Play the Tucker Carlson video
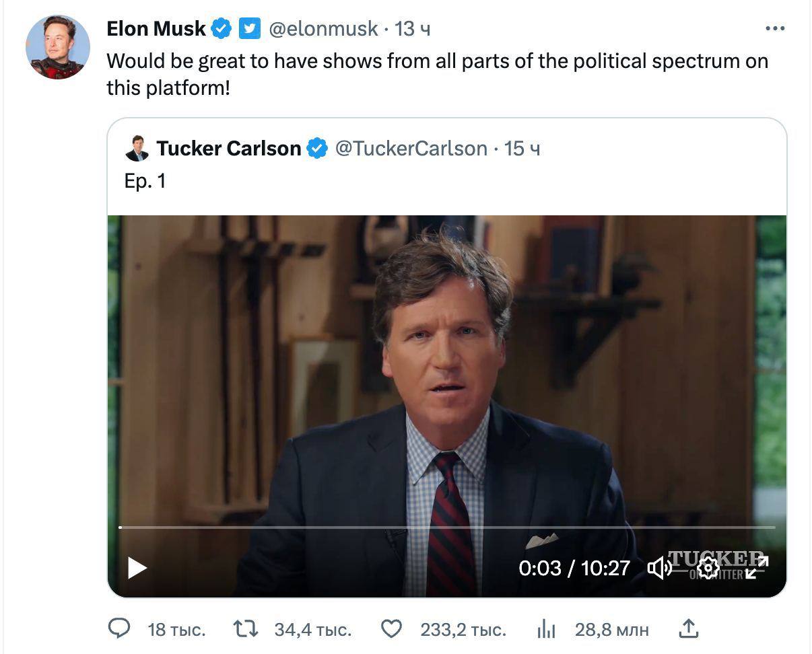 click(137, 568)
